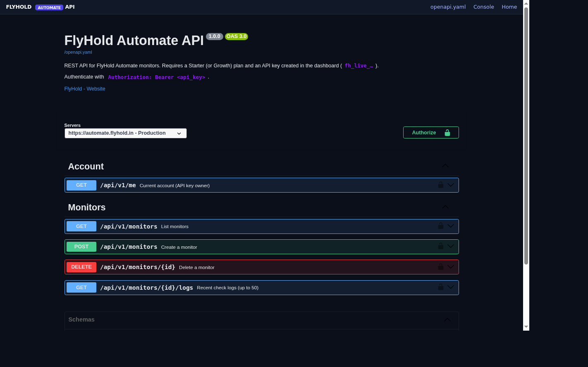Select the /api/v1/me path text

pyautogui.click(x=118, y=185)
